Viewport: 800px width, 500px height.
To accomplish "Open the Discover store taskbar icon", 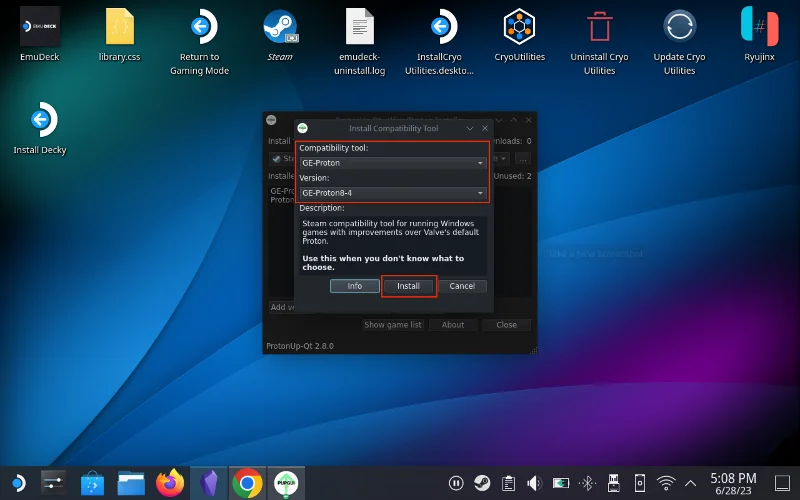I will 92,483.
